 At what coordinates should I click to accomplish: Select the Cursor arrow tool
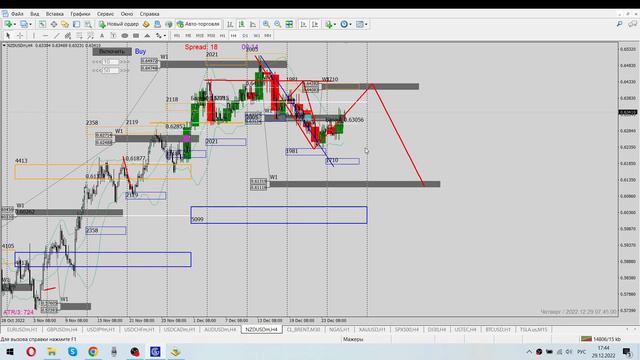[x=8, y=36]
